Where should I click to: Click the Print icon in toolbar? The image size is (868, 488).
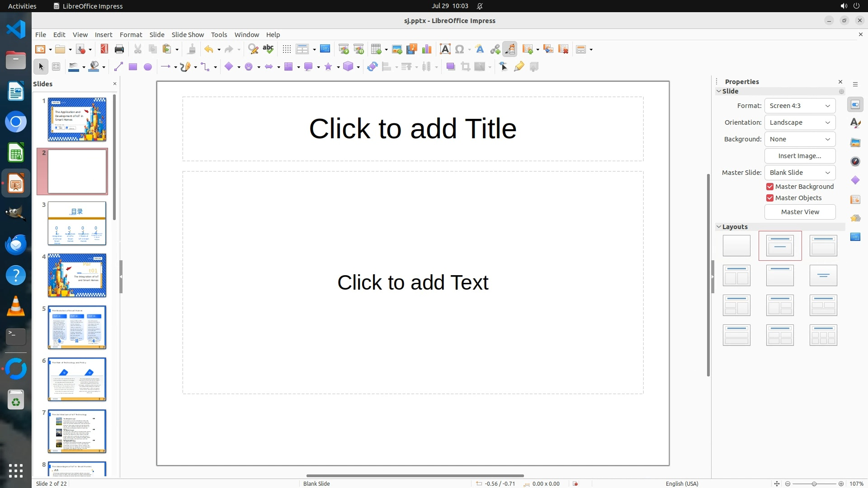tap(119, 49)
